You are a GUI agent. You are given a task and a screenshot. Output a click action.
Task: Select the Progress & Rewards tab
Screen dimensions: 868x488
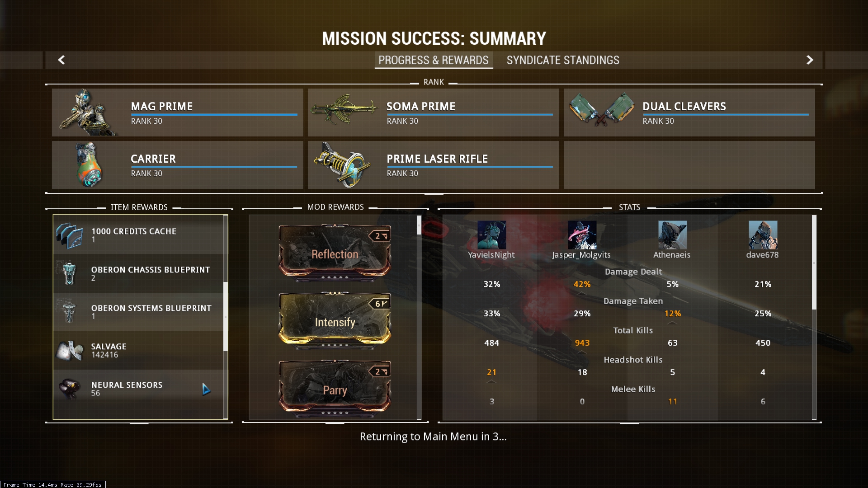click(434, 60)
